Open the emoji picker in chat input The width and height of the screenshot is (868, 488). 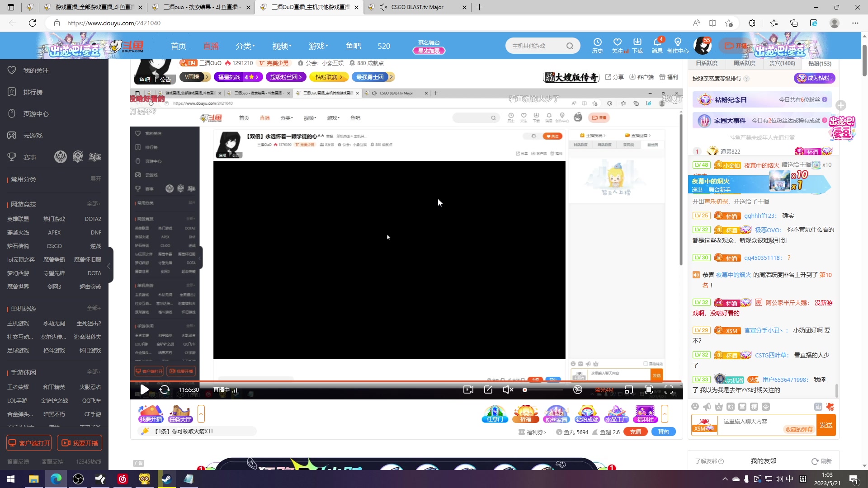coord(695,407)
